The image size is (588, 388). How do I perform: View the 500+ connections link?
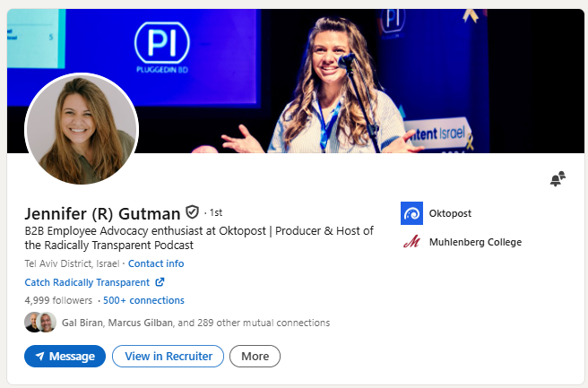143,300
